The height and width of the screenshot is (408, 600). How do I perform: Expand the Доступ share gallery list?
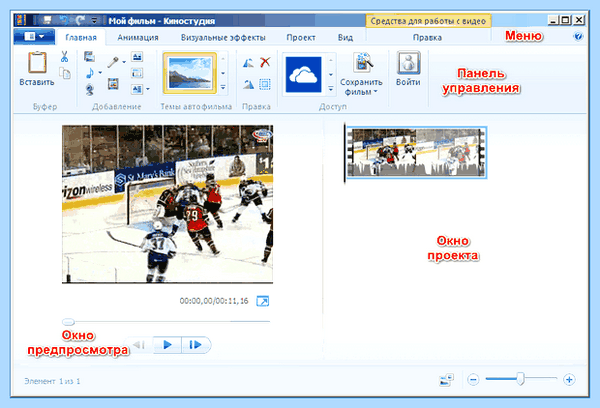331,89
